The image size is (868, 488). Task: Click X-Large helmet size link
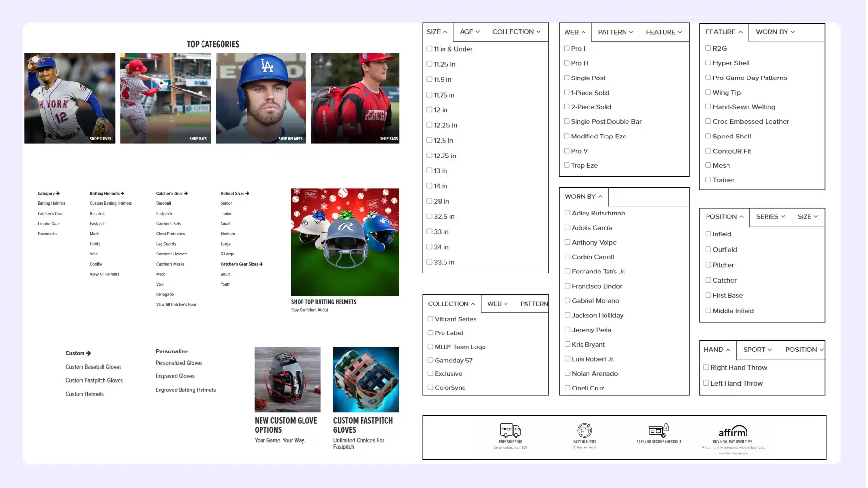(x=227, y=254)
